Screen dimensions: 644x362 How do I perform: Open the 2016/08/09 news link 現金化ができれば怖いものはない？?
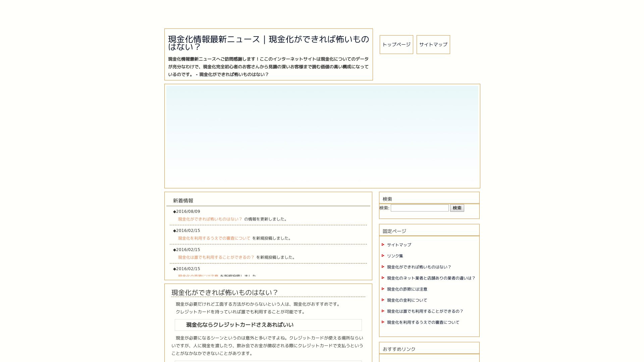point(210,219)
